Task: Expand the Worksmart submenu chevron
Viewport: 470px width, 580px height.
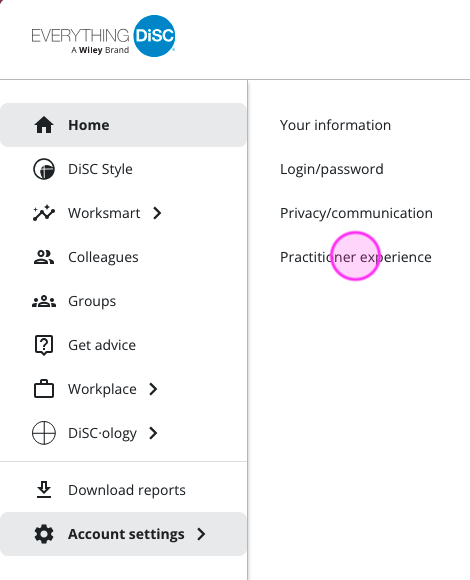Action: [157, 213]
